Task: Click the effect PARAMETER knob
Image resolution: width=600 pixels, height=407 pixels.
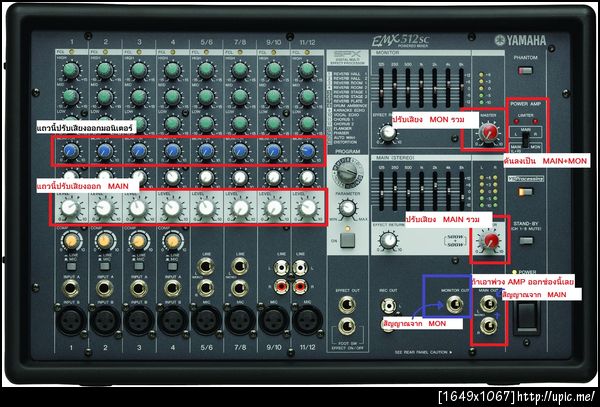Action: (x=347, y=208)
